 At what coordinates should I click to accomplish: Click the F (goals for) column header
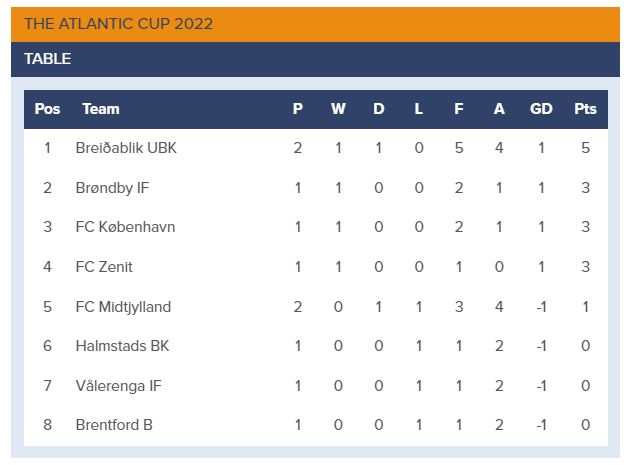click(x=459, y=109)
